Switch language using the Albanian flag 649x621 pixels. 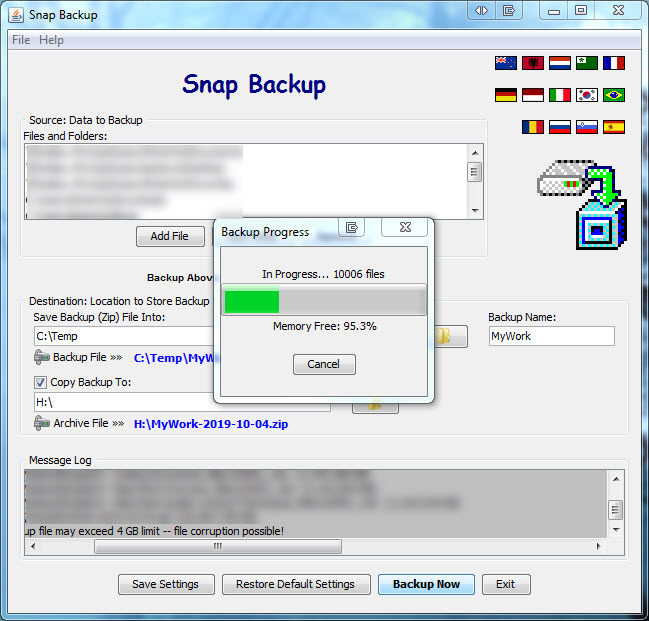point(533,63)
